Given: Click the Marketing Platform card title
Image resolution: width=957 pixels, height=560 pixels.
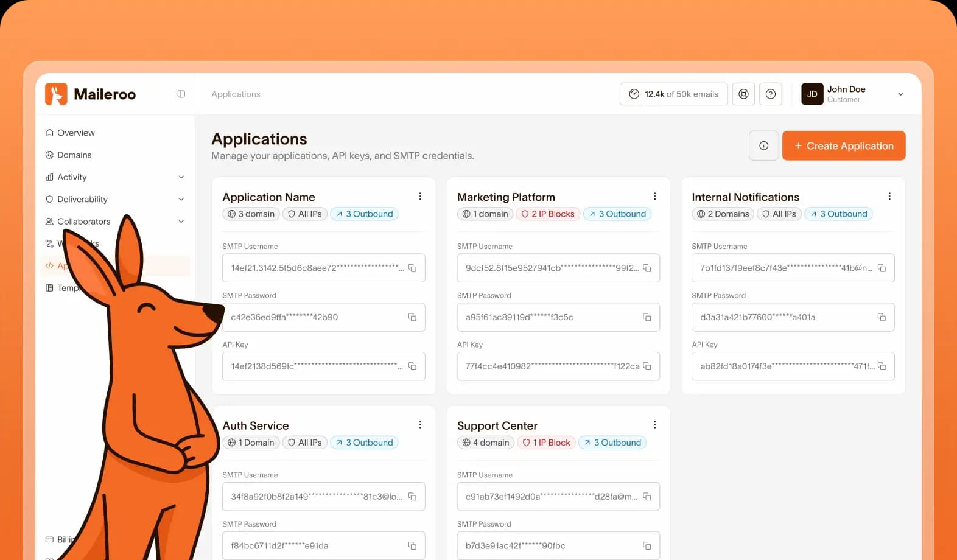Looking at the screenshot, I should [x=506, y=197].
